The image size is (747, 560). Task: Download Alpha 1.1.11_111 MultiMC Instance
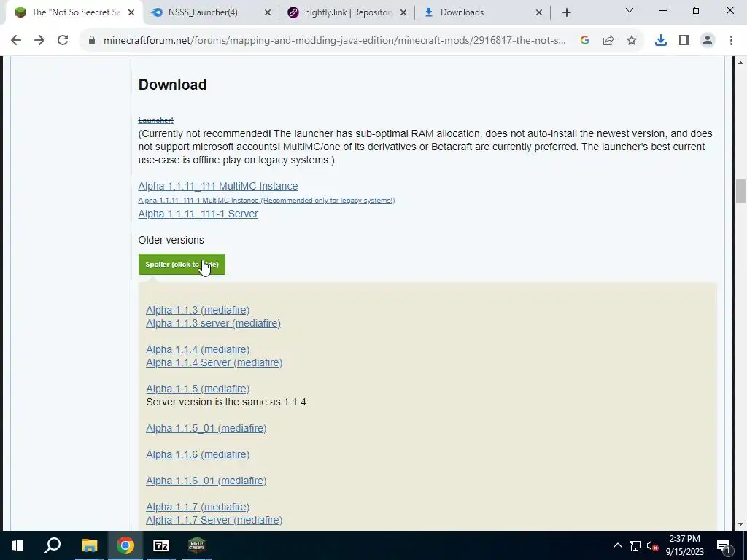pyautogui.click(x=217, y=186)
